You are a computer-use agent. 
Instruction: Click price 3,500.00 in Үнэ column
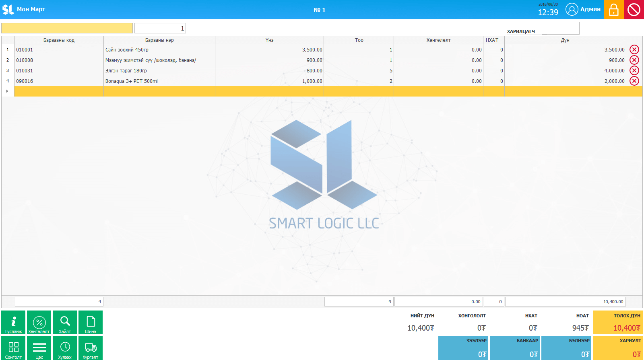[x=269, y=49]
